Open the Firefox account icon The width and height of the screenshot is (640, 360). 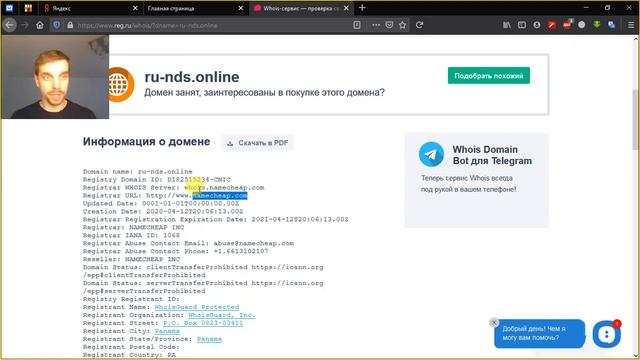[x=537, y=25]
